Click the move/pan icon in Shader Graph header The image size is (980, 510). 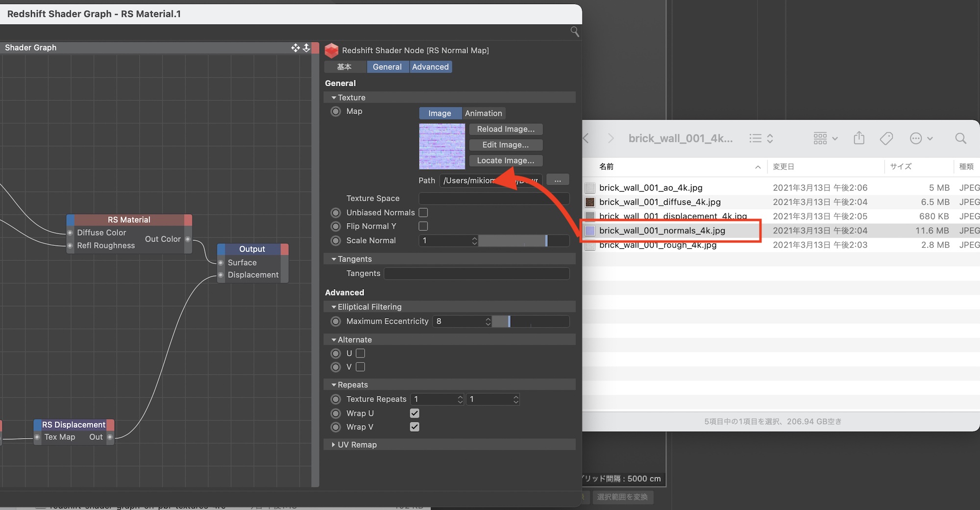coord(295,48)
